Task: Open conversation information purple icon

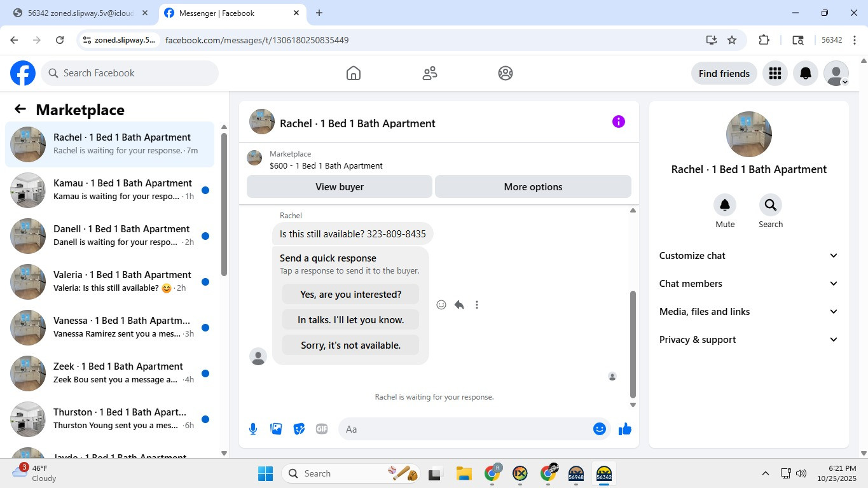Action: point(618,122)
